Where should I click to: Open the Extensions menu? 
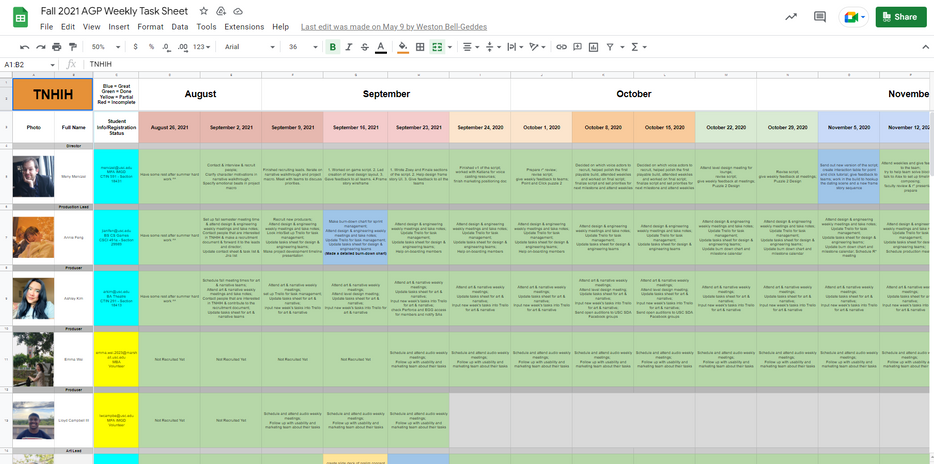coord(244,27)
